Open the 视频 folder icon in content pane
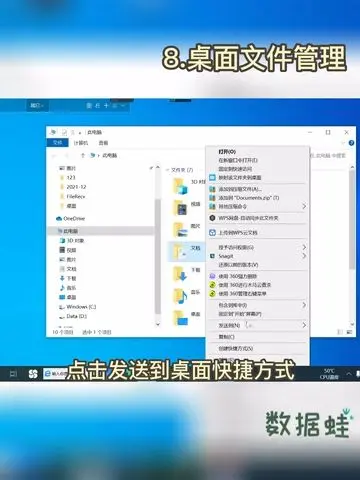The width and height of the screenshot is (360, 480). pos(180,208)
